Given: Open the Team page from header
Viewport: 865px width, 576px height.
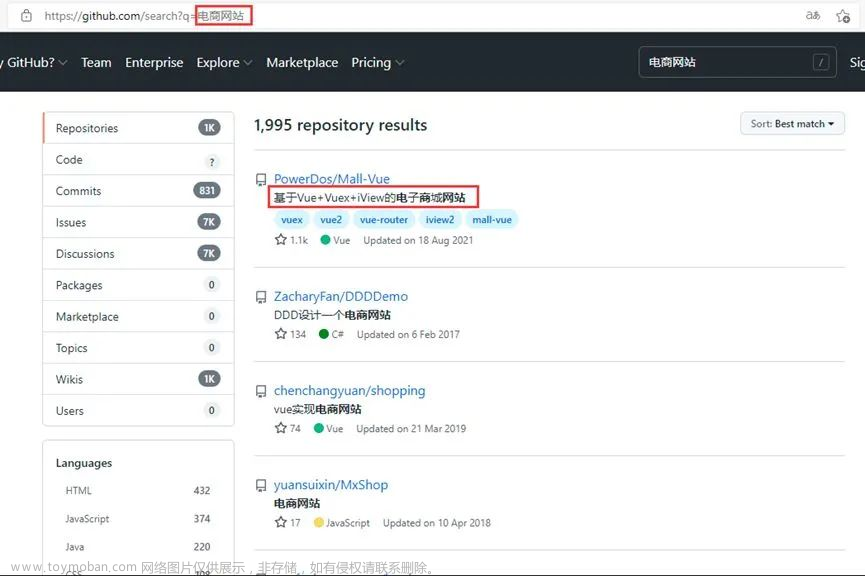Looking at the screenshot, I should click(96, 62).
